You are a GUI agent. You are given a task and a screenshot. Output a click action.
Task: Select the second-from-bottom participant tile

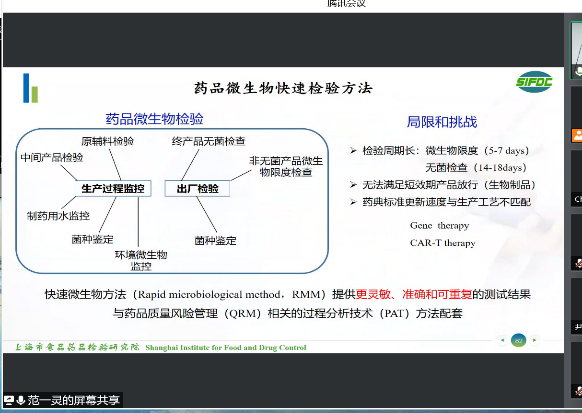click(576, 306)
